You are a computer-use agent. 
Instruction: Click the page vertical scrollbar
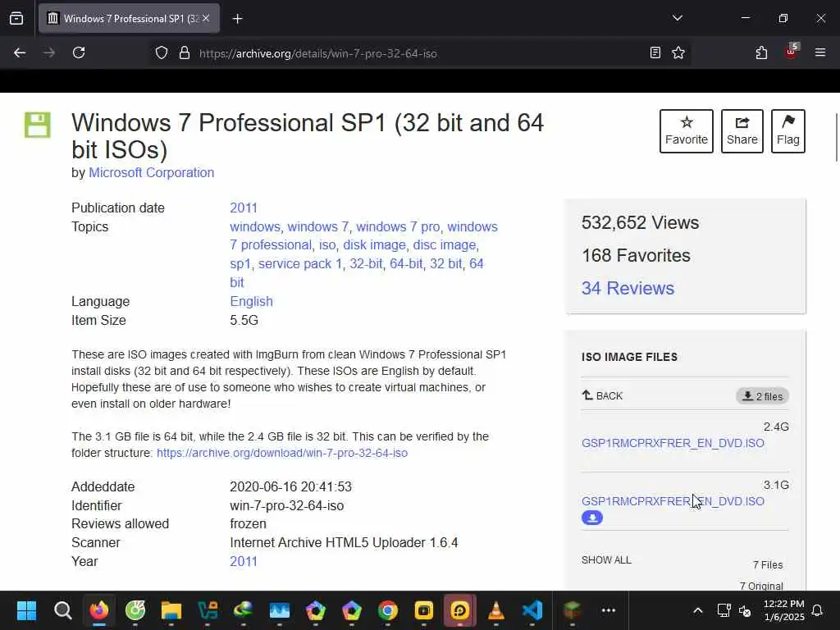coord(836,137)
